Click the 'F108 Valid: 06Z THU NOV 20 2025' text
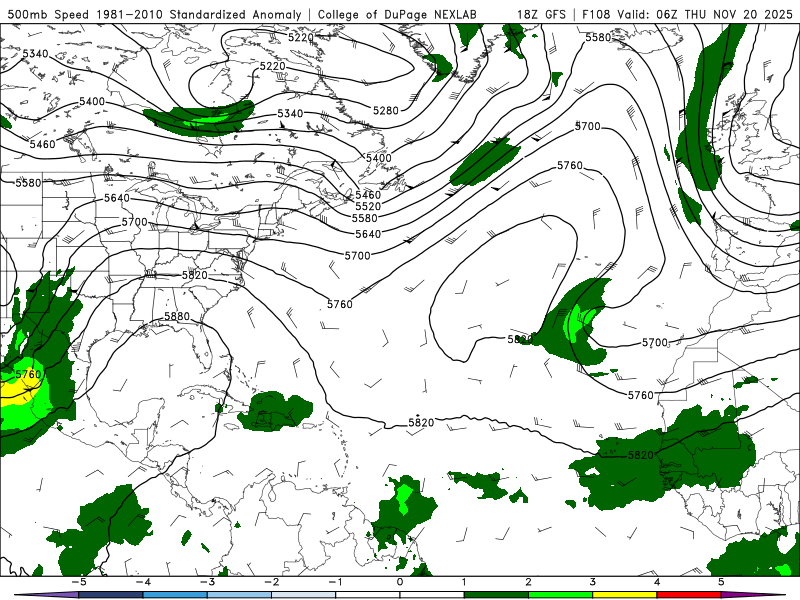 tap(687, 14)
